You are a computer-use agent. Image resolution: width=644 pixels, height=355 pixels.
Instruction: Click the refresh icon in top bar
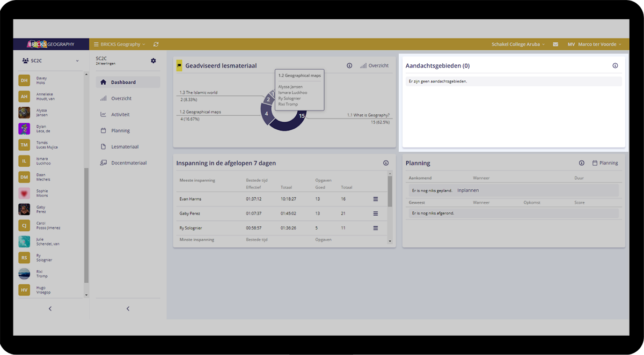coord(156,45)
